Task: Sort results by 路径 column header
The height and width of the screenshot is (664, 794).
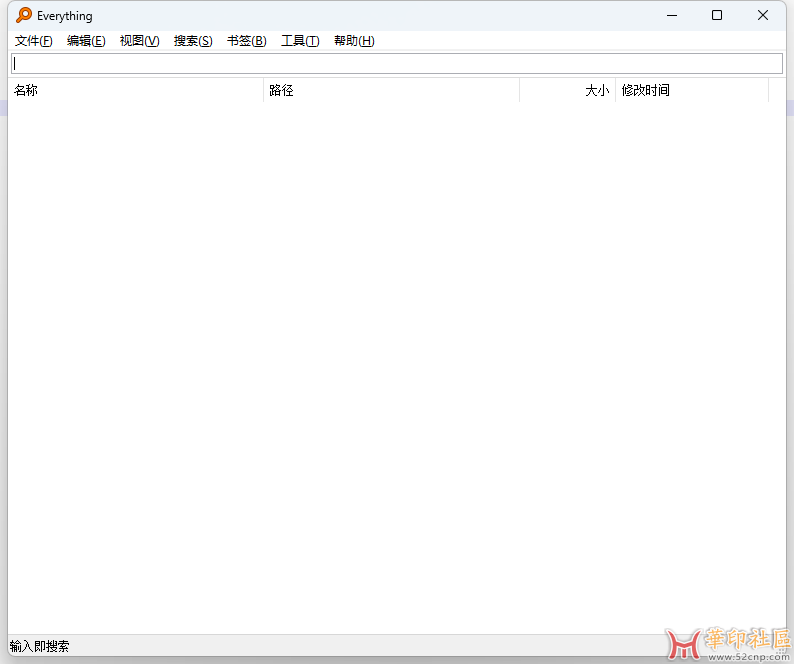Action: [391, 90]
